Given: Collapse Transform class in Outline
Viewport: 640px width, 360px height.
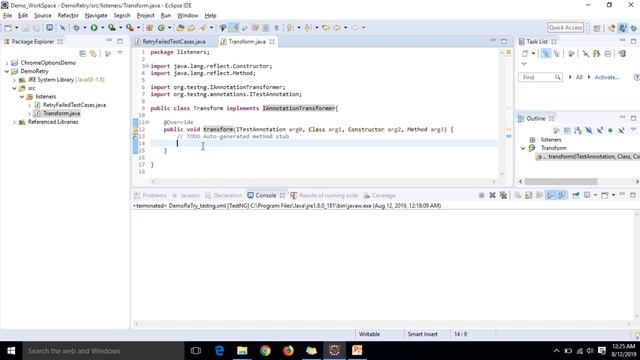Looking at the screenshot, I should tap(523, 148).
